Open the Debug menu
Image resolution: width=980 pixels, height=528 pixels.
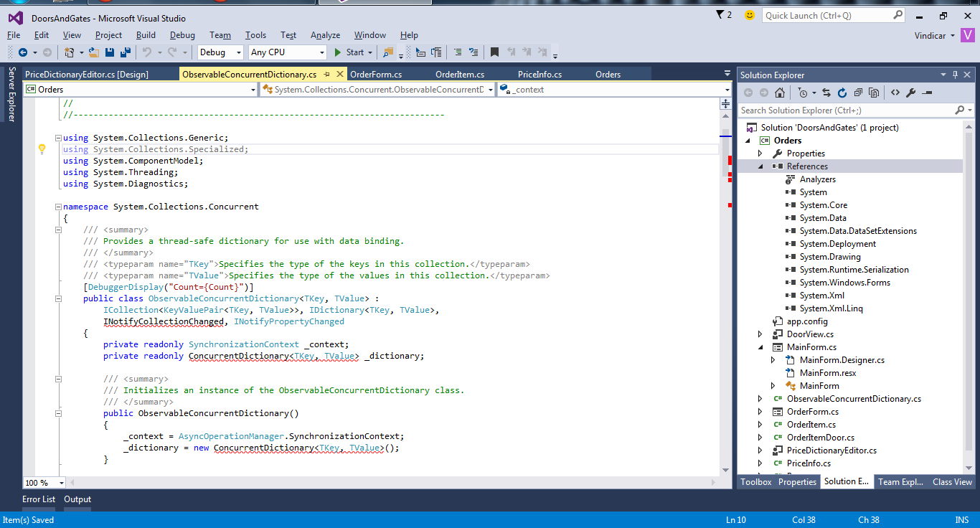point(182,34)
